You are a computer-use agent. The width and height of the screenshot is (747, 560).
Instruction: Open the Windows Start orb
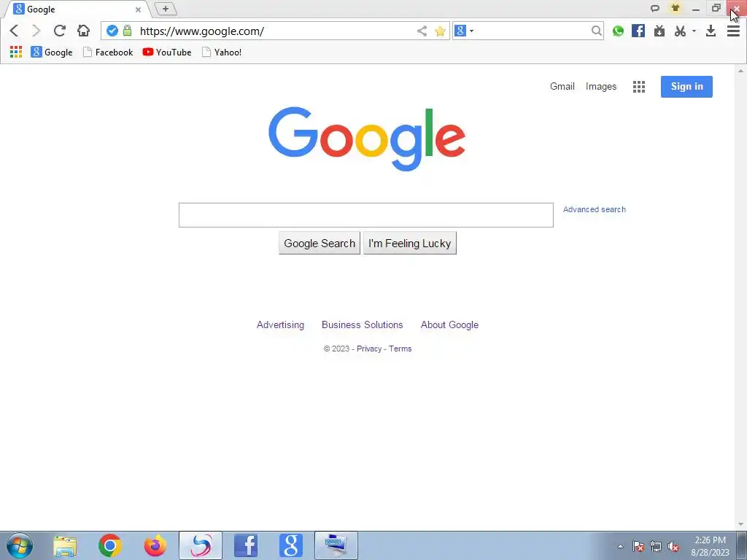click(20, 545)
